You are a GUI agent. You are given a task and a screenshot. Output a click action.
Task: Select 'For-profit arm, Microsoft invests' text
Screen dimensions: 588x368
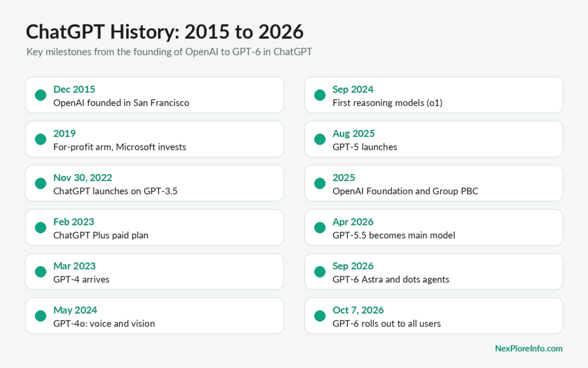pos(119,147)
